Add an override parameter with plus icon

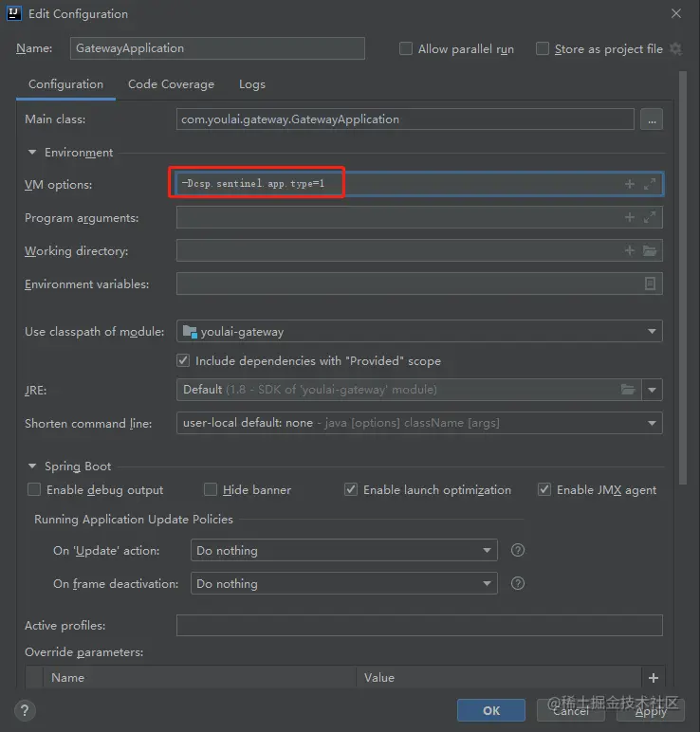tap(654, 678)
